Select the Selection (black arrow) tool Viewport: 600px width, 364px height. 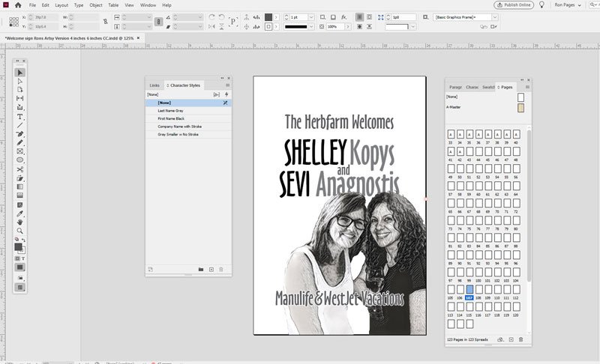(x=20, y=73)
